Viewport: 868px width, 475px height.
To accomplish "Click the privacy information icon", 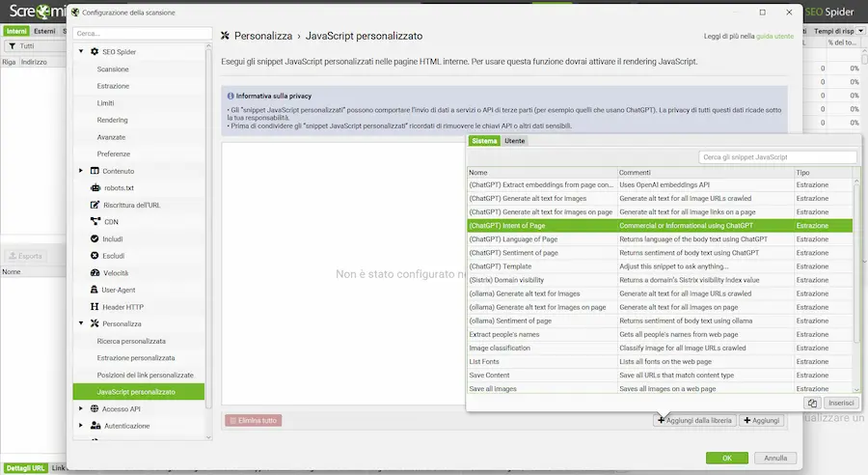I will [x=231, y=96].
